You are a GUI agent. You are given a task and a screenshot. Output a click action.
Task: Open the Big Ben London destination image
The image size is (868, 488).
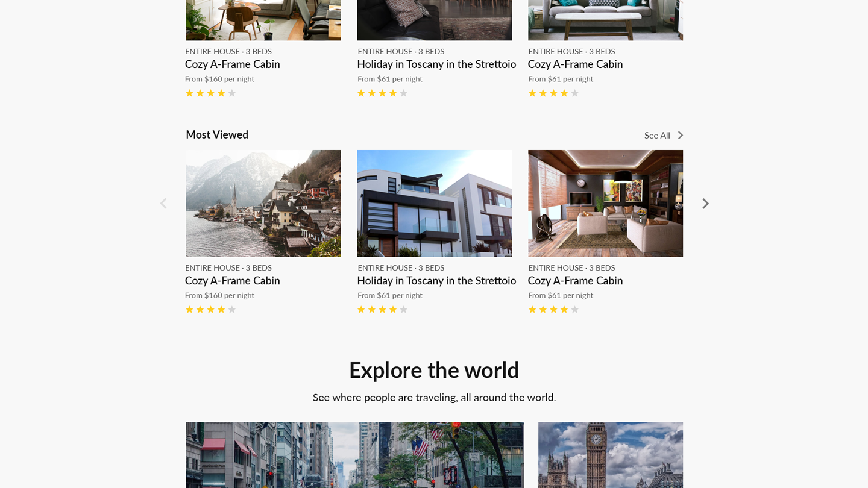coord(611,455)
